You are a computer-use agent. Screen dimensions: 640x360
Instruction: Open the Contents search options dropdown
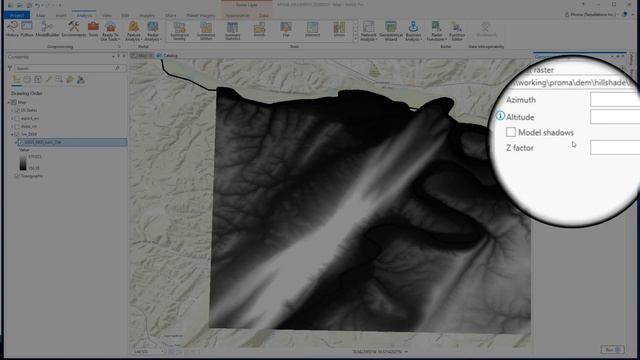point(122,68)
